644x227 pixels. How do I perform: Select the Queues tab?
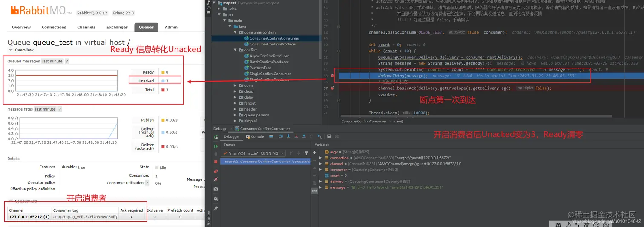[146, 27]
